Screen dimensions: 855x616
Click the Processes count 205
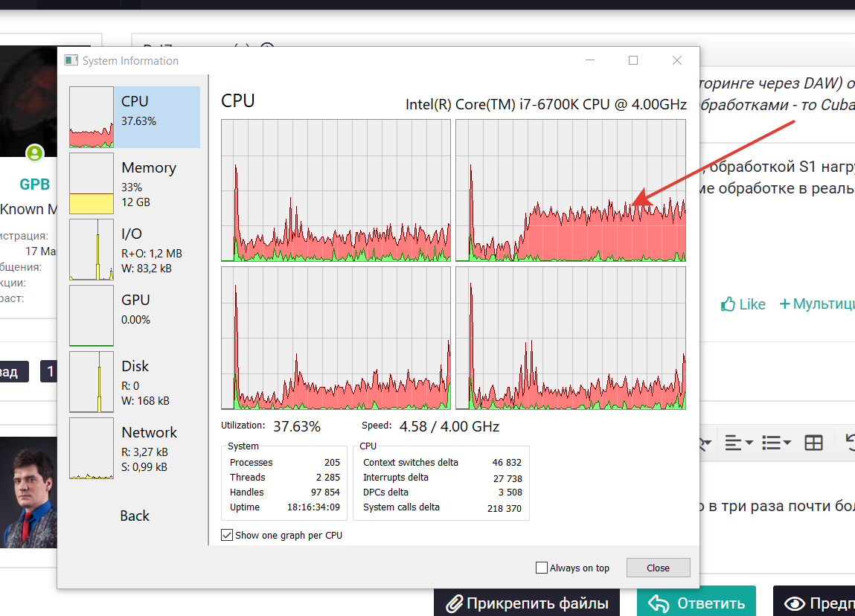pyautogui.click(x=332, y=462)
